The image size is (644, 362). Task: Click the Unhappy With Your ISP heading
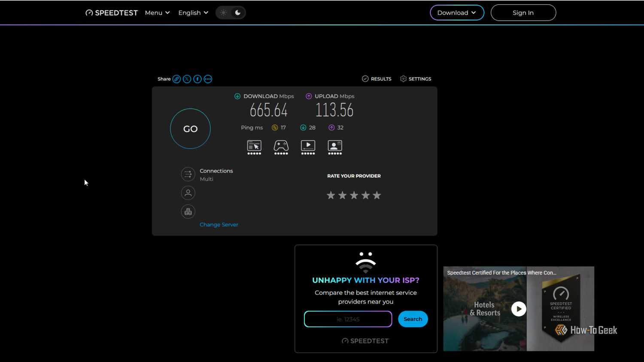click(x=366, y=281)
